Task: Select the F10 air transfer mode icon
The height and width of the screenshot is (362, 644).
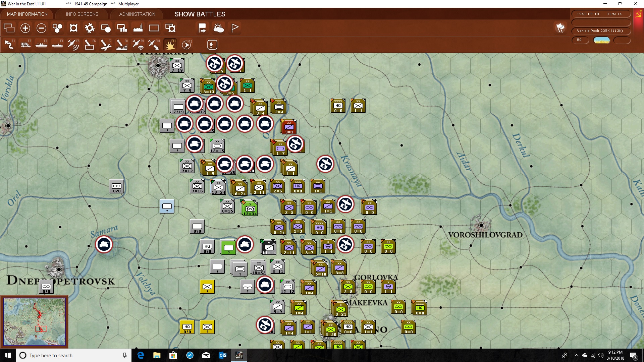Action: (x=154, y=44)
